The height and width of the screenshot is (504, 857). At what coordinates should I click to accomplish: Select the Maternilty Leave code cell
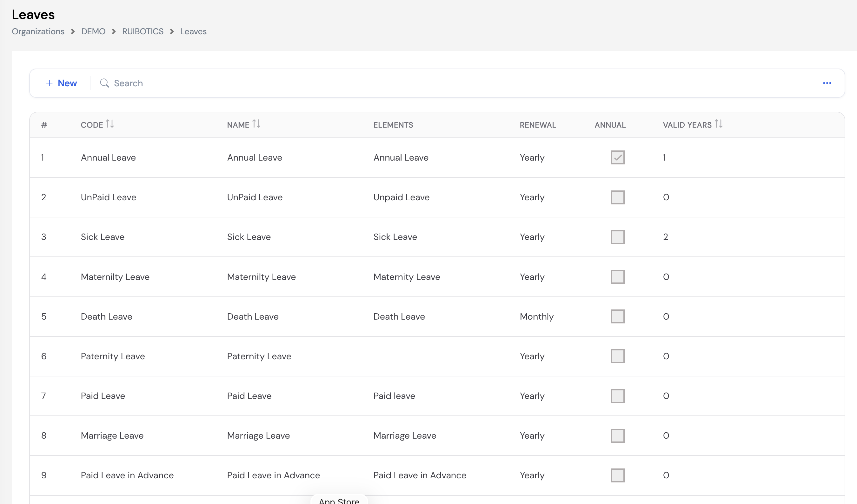115,277
